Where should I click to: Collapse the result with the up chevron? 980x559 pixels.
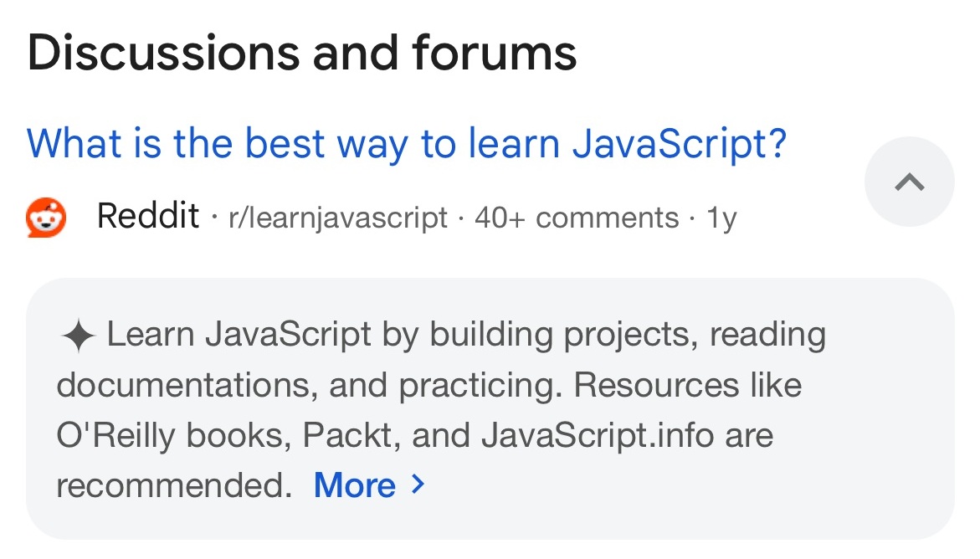click(x=909, y=182)
